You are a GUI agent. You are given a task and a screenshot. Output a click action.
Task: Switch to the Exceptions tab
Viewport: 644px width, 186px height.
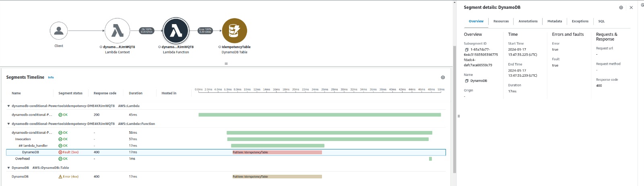tap(580, 21)
